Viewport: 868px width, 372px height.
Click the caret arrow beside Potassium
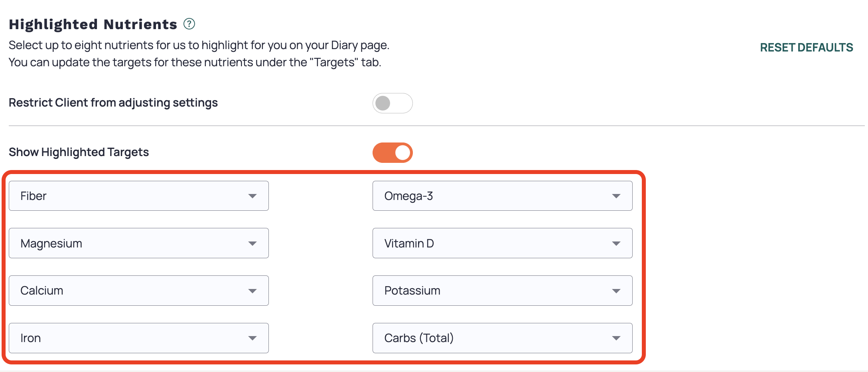[616, 291]
